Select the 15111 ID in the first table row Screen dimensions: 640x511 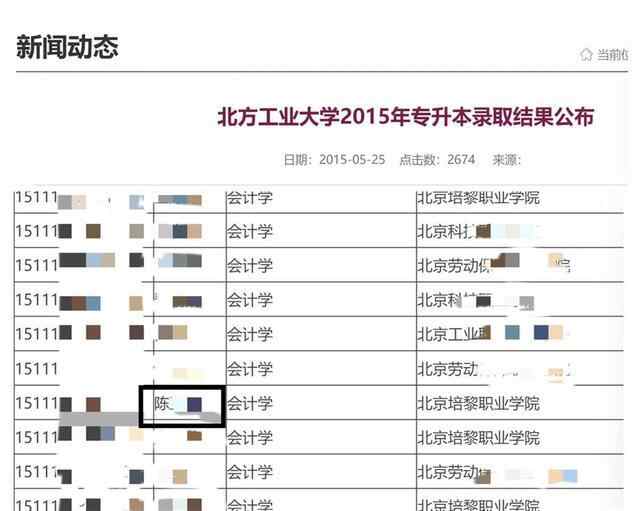(x=35, y=198)
